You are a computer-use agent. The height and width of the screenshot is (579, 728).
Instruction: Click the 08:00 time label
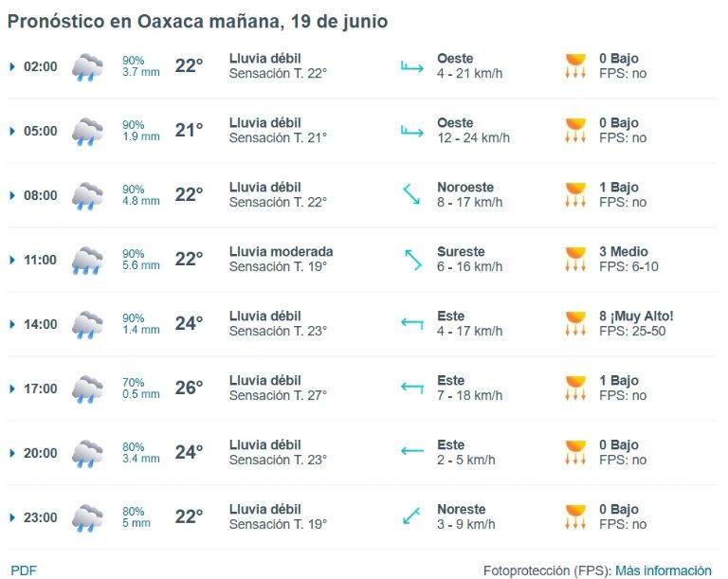point(41,195)
